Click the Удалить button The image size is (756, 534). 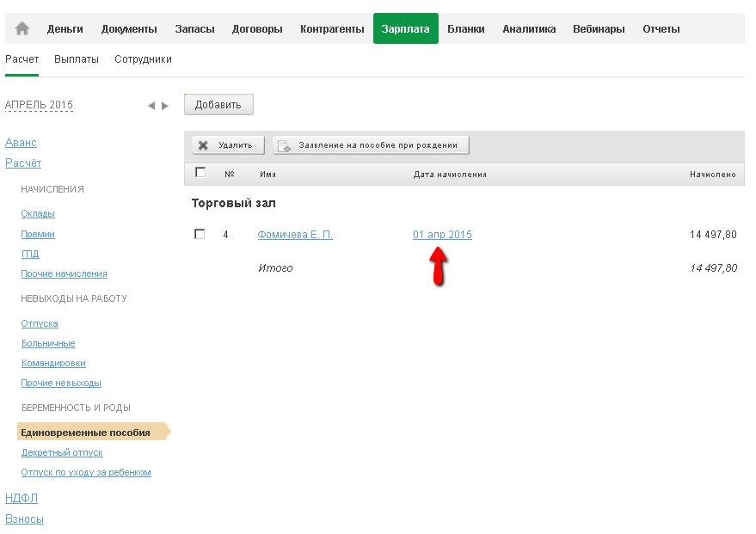pos(228,145)
